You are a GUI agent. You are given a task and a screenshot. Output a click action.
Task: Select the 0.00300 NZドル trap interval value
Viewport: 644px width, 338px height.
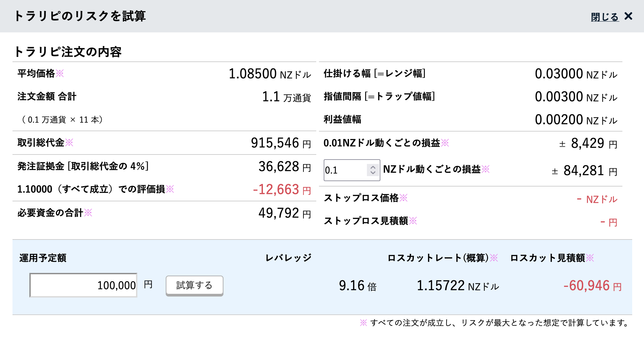pos(576,97)
